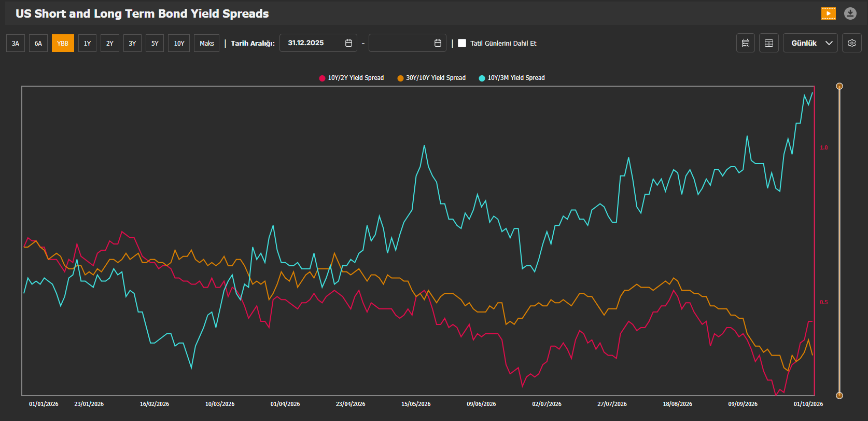Click the 01/10/2026 x-axis date label

(808, 404)
